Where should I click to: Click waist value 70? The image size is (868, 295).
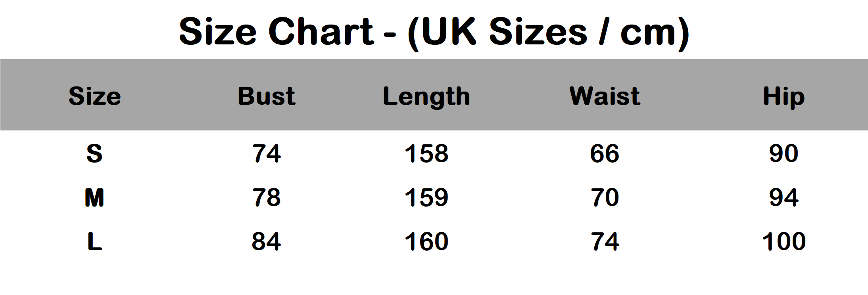tap(605, 197)
